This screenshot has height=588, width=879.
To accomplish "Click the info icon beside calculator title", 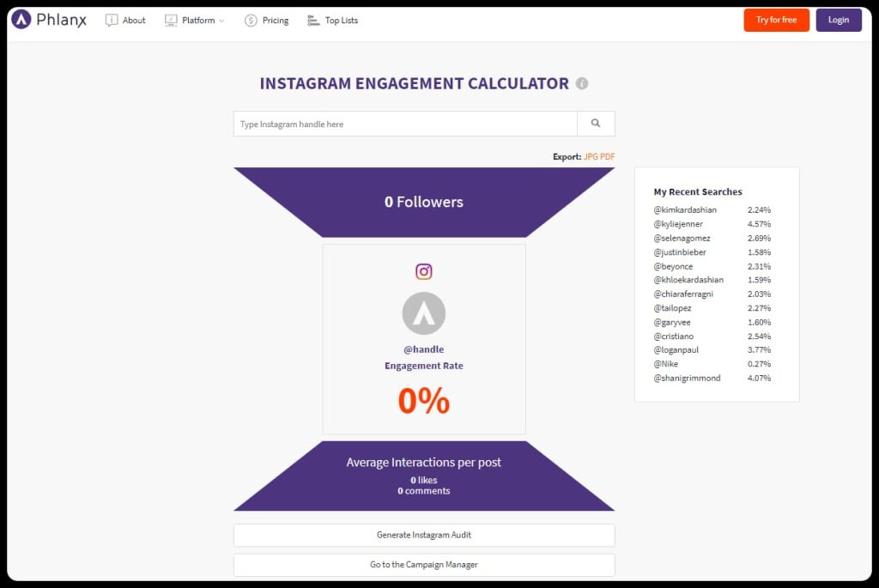I will (x=582, y=83).
